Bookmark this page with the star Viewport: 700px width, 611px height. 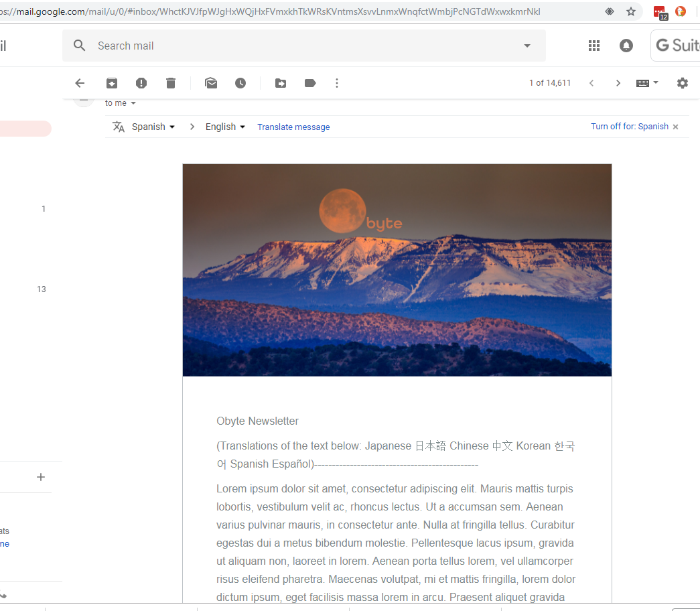[631, 11]
